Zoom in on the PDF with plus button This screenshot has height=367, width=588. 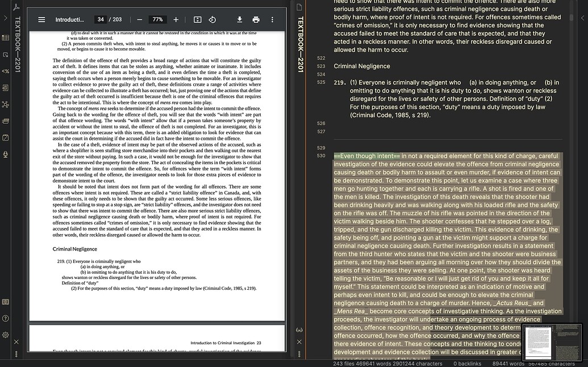pyautogui.click(x=176, y=19)
